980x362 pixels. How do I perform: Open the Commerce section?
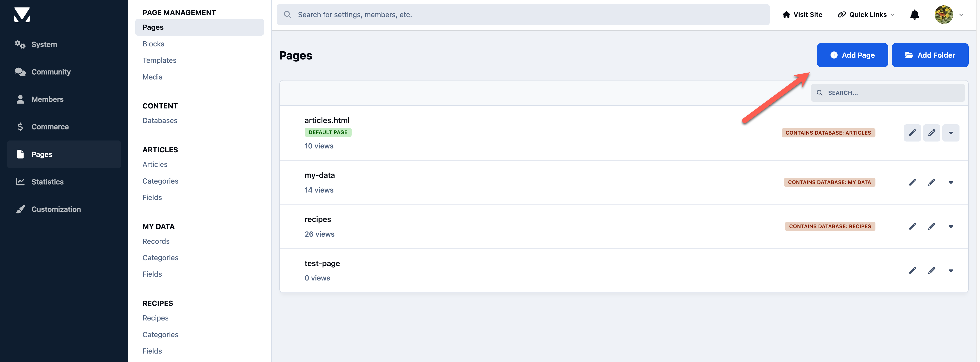coord(64,127)
